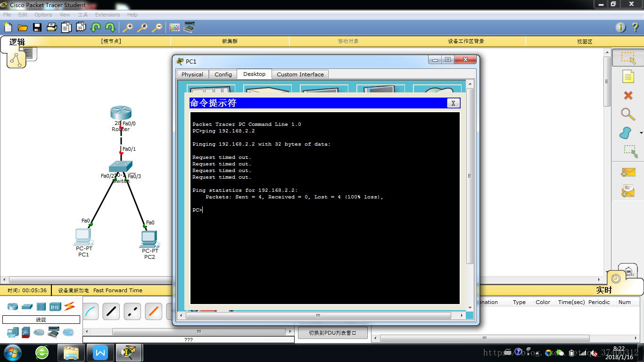Choose the red X Delete tool
The width and height of the screenshot is (644, 362).
point(628,95)
